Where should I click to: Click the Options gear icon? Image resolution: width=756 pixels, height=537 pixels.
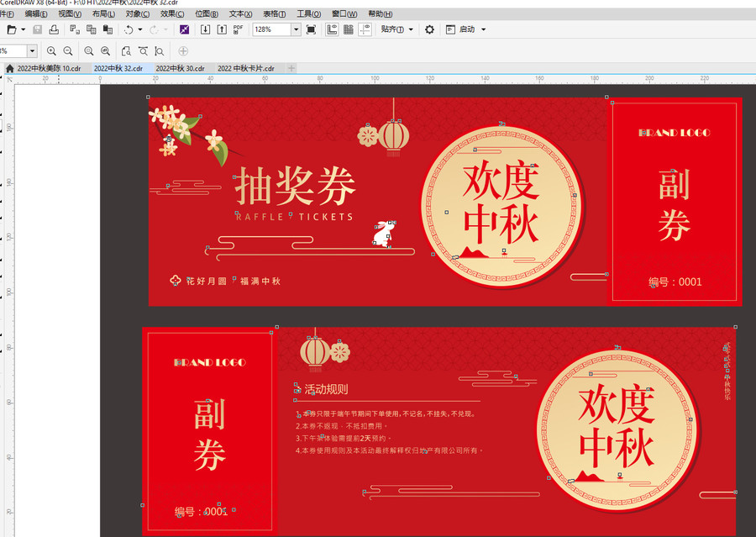429,29
